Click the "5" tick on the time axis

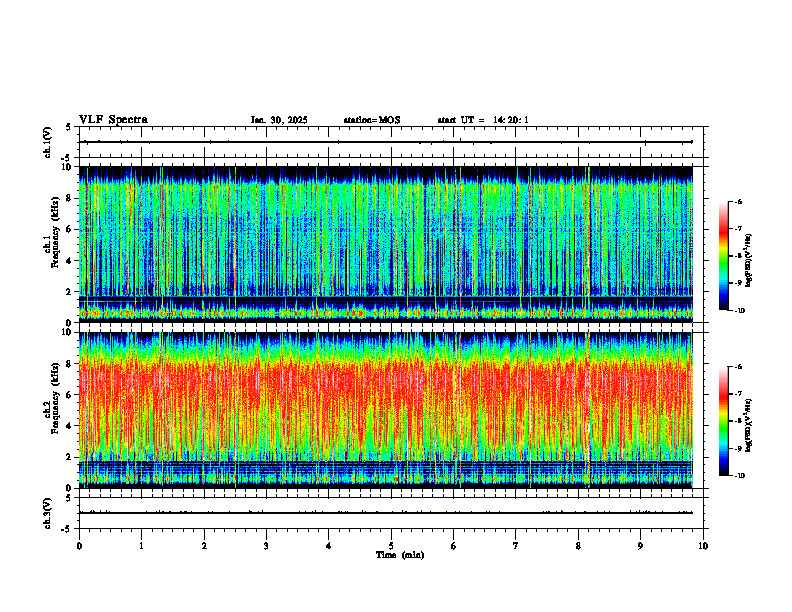coord(391,546)
